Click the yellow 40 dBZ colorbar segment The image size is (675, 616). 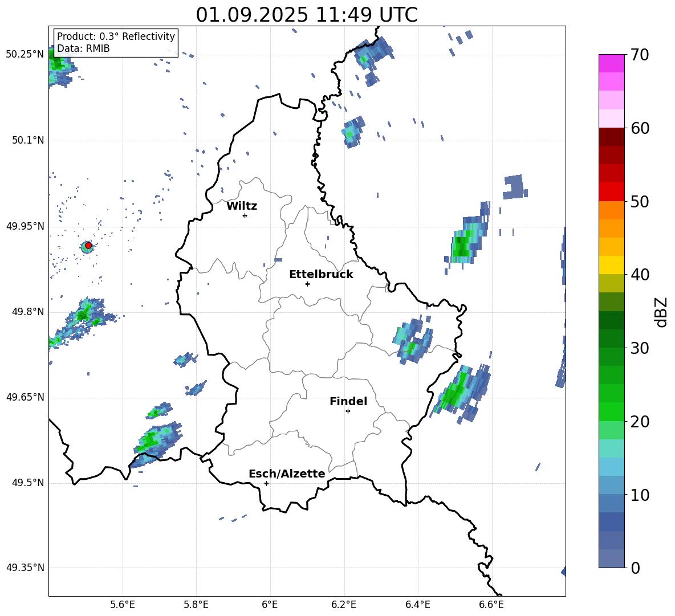click(612, 265)
